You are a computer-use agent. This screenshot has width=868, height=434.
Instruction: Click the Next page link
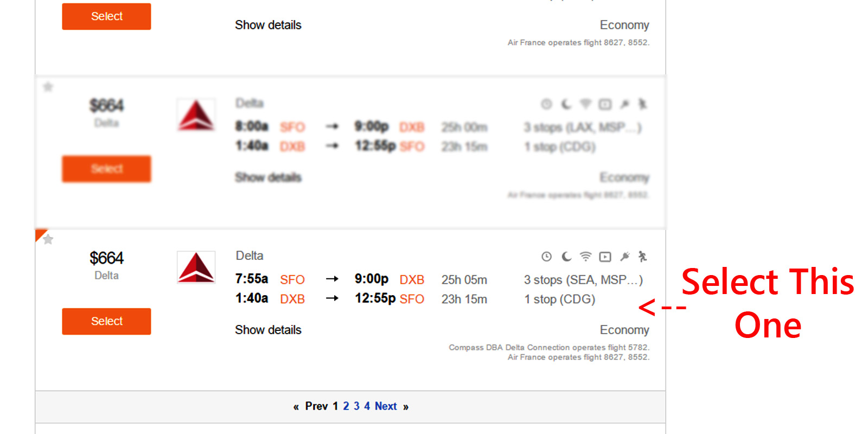point(386,406)
